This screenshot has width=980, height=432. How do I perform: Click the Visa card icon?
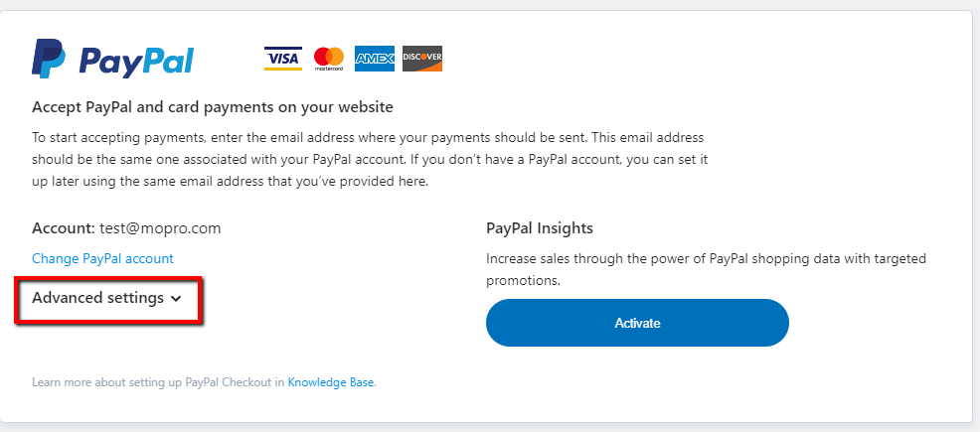pos(283,58)
